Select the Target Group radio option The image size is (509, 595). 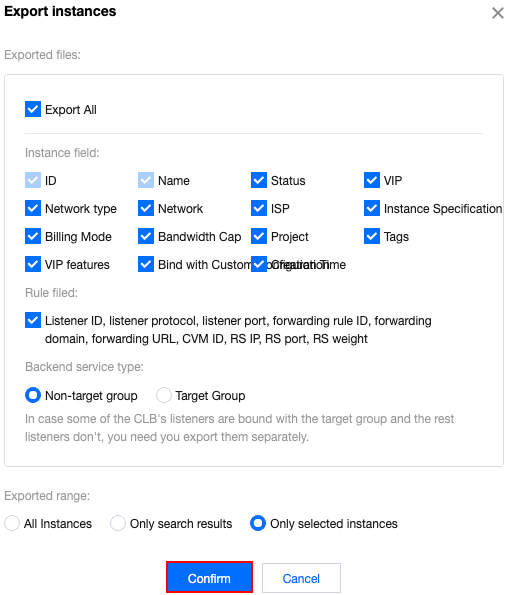(164, 395)
